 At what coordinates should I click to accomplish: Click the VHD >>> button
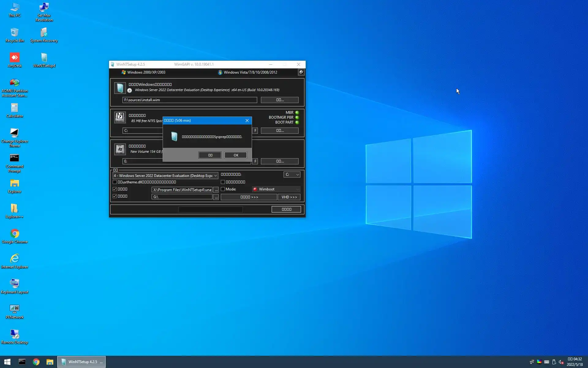(x=289, y=197)
